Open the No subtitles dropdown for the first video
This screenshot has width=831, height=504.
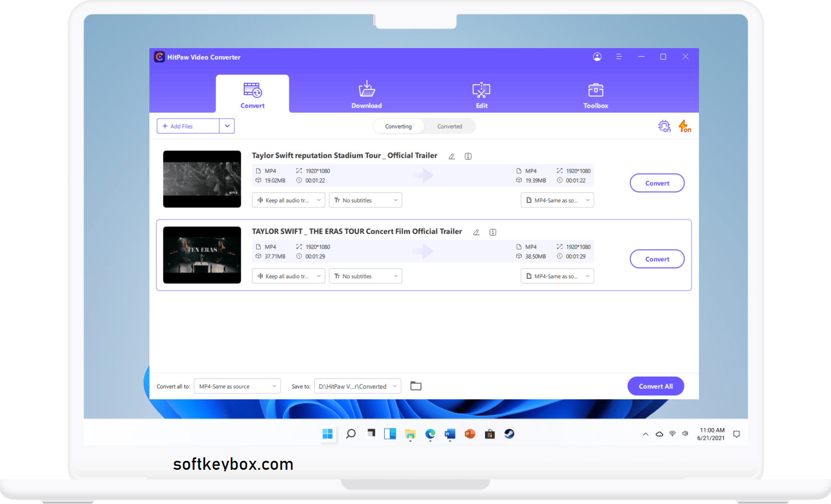pos(365,200)
